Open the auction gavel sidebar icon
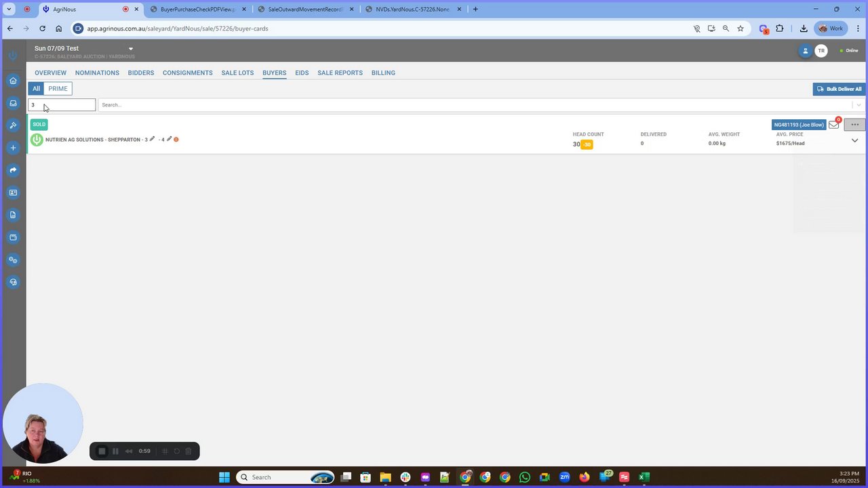 tap(13, 125)
